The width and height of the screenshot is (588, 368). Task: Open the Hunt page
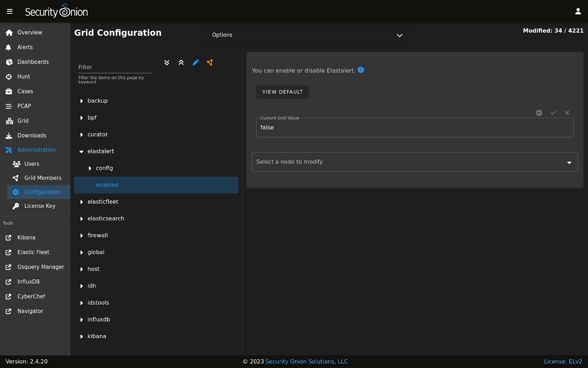[35, 77]
